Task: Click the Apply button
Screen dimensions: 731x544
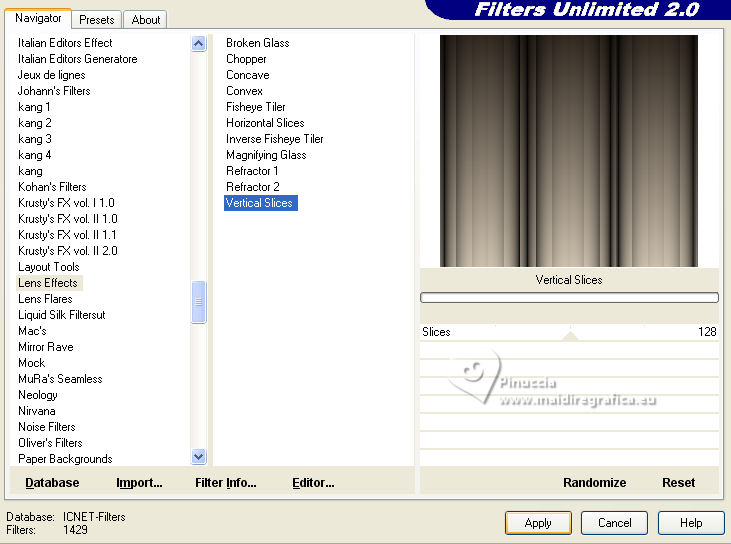Action: [x=538, y=523]
